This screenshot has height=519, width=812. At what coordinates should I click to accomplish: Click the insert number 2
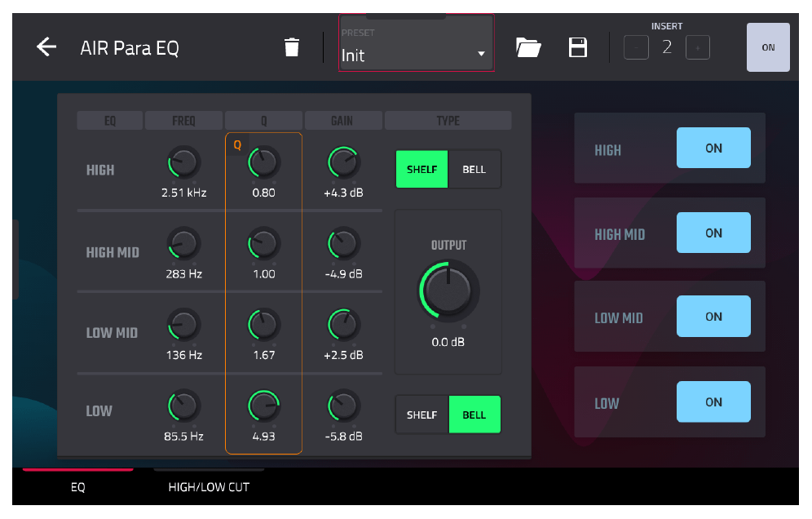click(x=667, y=47)
